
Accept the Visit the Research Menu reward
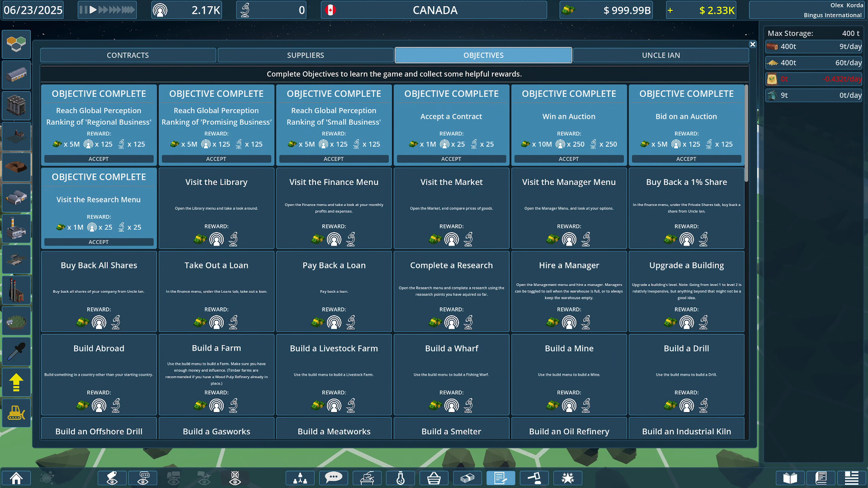99,242
